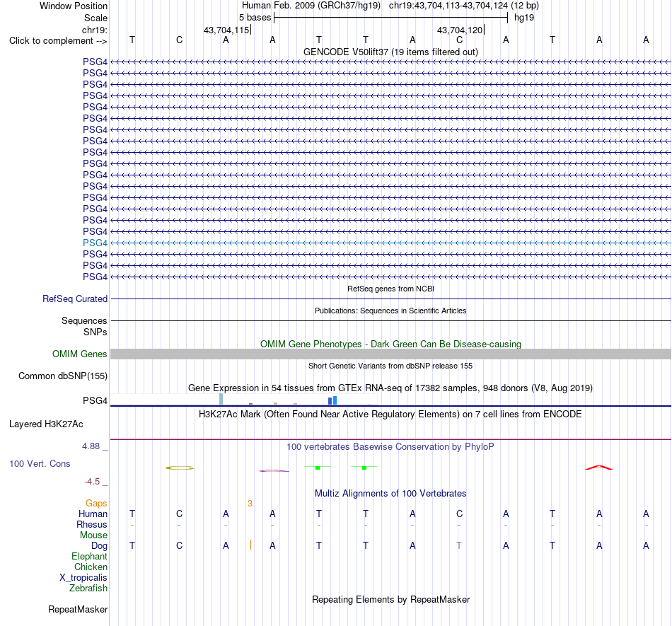672x626 pixels.
Task: Open the H3K27Ac Mark ENCODE track title
Action: tap(390, 414)
